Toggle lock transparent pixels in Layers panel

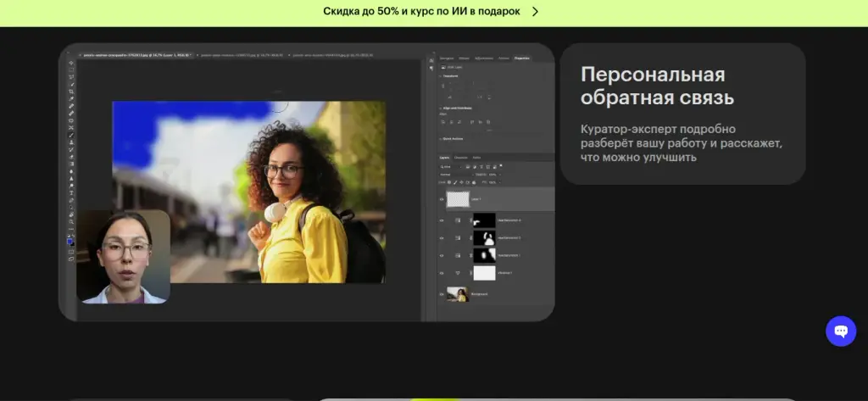449,182
